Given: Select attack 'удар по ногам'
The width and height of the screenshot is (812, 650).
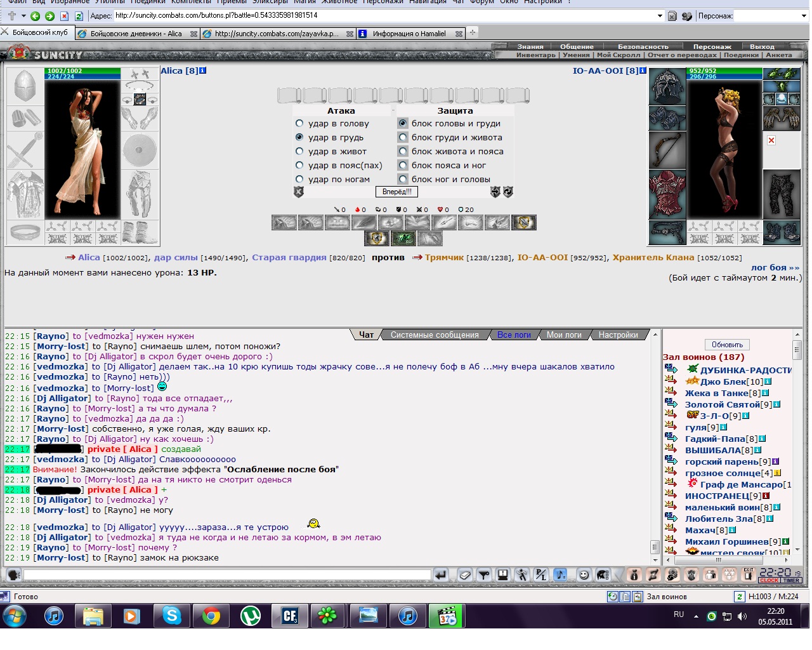Looking at the screenshot, I should (x=299, y=179).
